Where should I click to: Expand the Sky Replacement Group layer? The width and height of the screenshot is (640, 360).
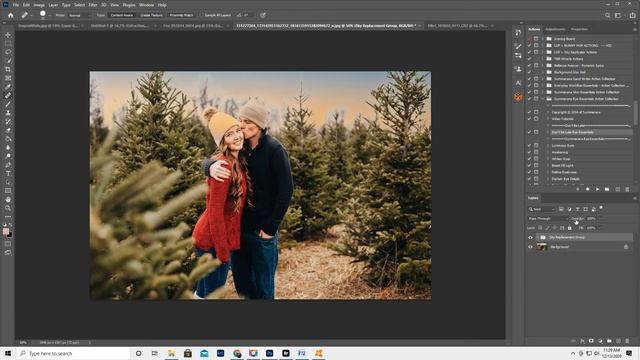[x=538, y=238]
